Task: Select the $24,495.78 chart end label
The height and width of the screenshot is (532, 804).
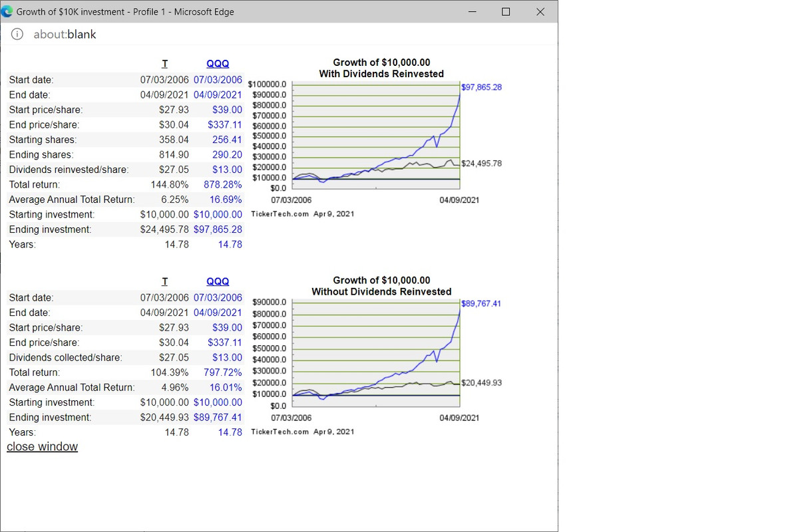Action: pos(481,163)
